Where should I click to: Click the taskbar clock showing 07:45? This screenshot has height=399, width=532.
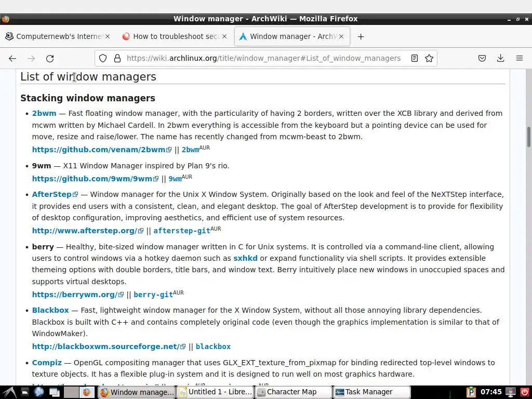pos(491,392)
